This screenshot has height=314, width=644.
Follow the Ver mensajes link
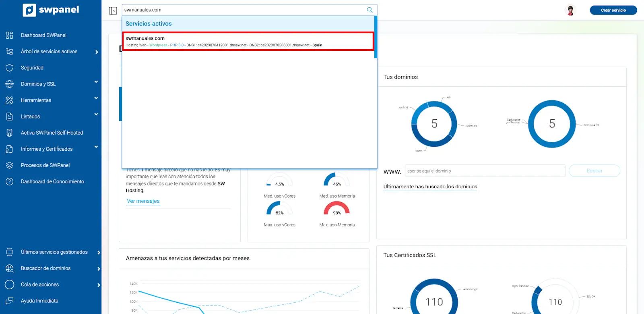[143, 201]
